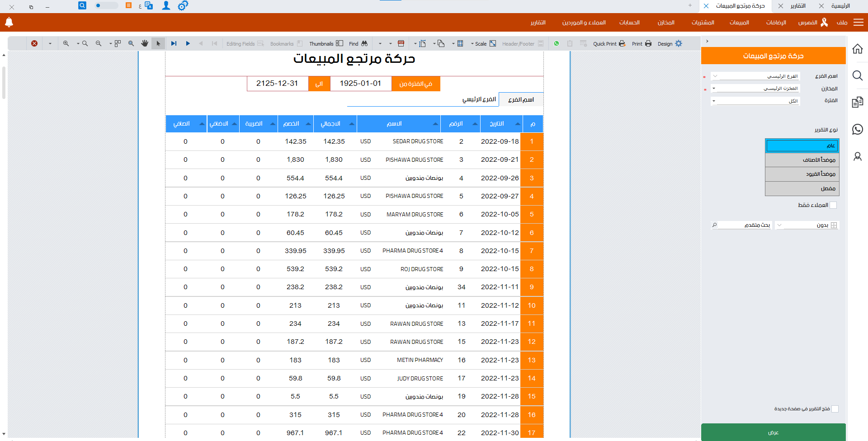Check فتح التقرير في صفحة جديدة box
868x441 pixels.
click(x=835, y=409)
